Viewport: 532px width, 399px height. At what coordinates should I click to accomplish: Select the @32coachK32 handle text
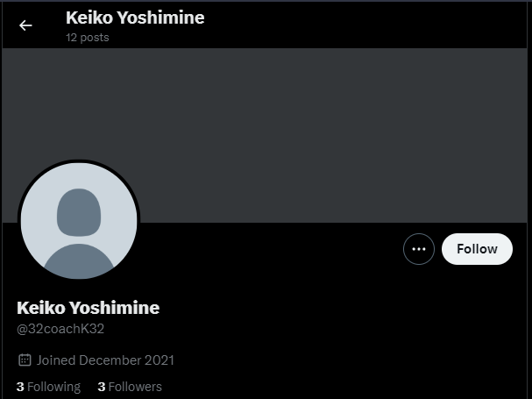[x=60, y=329]
